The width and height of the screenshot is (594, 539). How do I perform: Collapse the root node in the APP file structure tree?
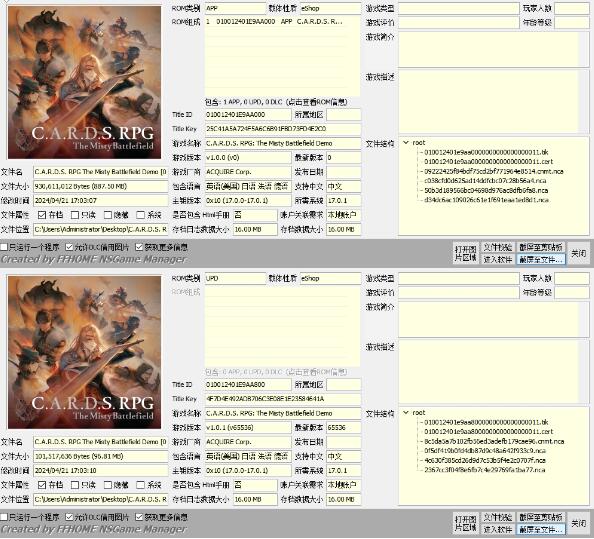pos(406,143)
